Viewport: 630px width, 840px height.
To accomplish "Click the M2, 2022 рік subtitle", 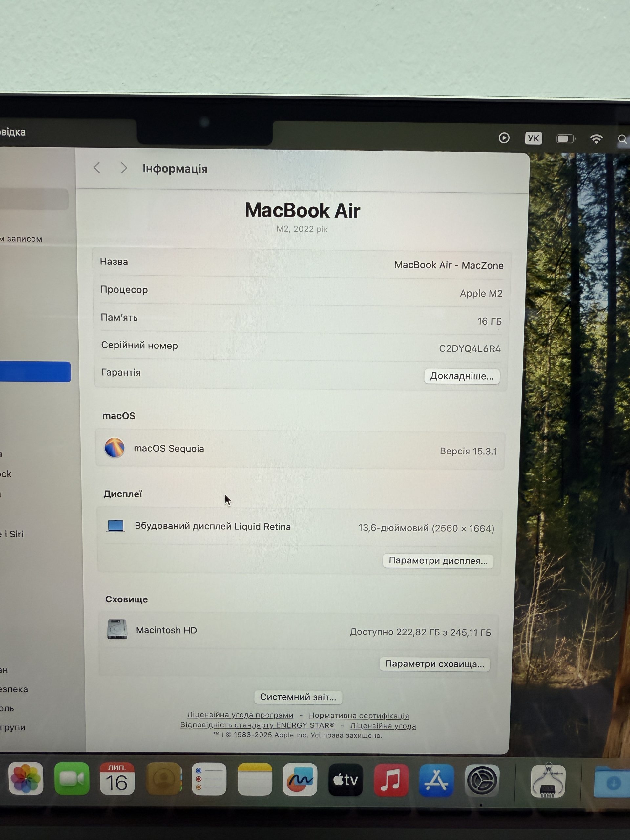I will tap(302, 229).
